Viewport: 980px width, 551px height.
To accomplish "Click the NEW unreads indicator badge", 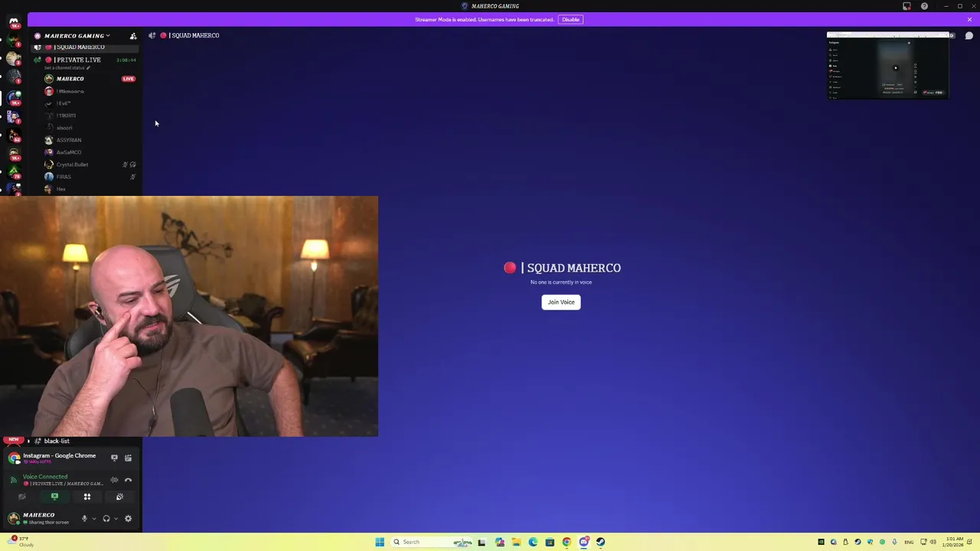I will pos(14,440).
